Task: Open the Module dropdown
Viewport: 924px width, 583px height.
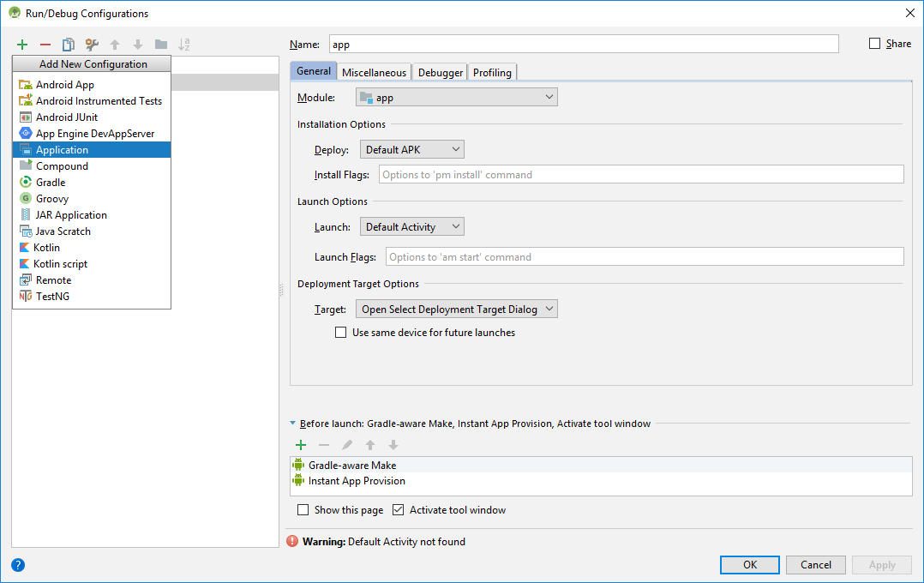Action: [x=457, y=98]
